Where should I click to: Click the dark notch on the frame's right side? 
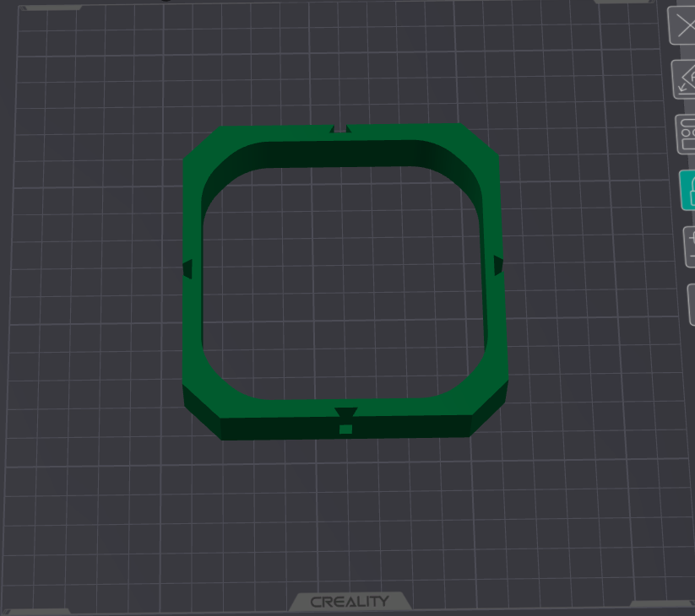coord(498,265)
